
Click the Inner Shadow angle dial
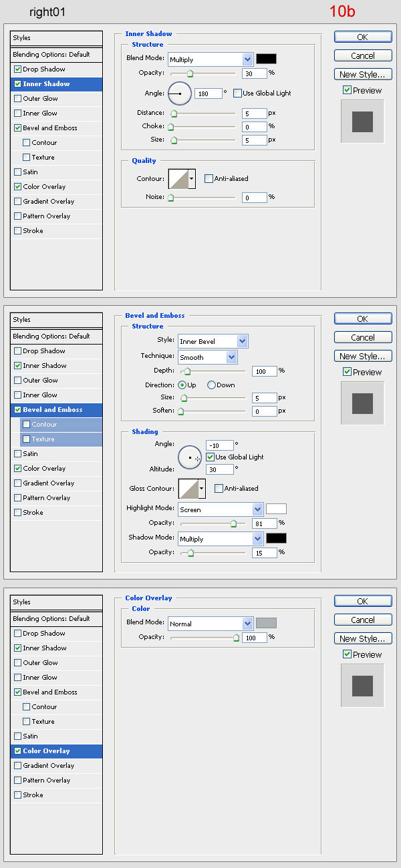click(179, 93)
